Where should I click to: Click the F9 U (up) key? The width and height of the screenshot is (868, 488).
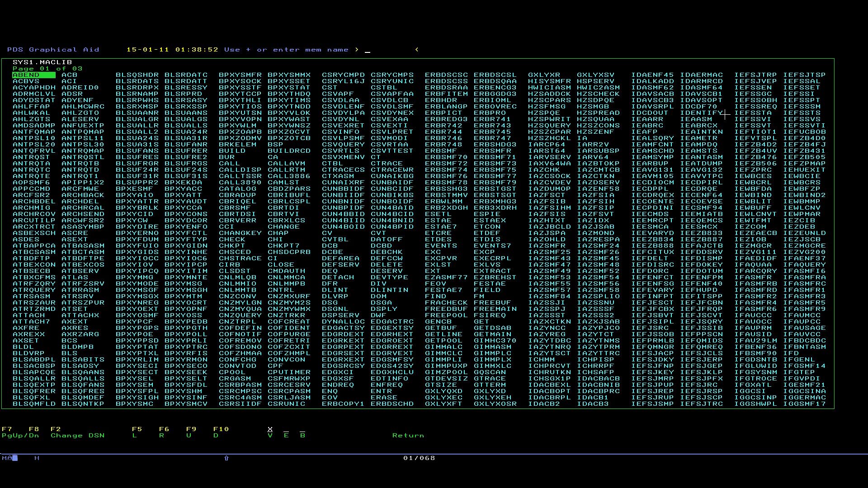pyautogui.click(x=189, y=436)
